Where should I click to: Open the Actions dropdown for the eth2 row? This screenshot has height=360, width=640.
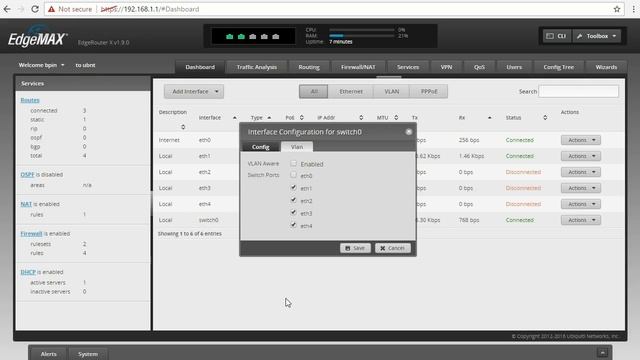coord(581,172)
